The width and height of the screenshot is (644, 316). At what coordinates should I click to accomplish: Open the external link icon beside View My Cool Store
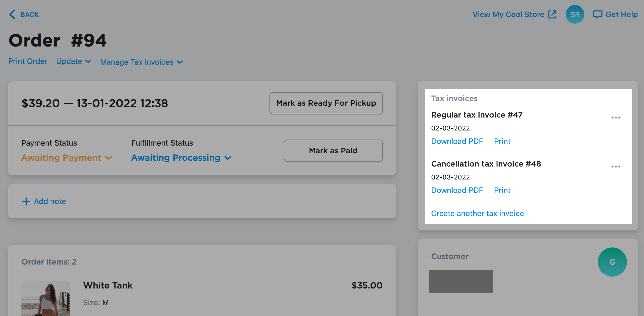click(x=553, y=14)
